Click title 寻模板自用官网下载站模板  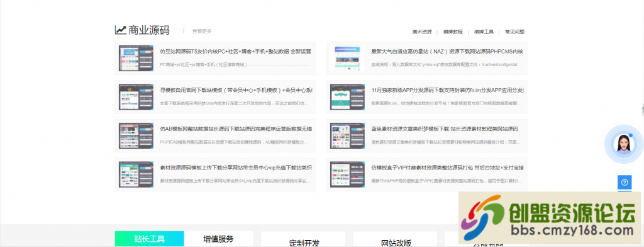(236, 90)
